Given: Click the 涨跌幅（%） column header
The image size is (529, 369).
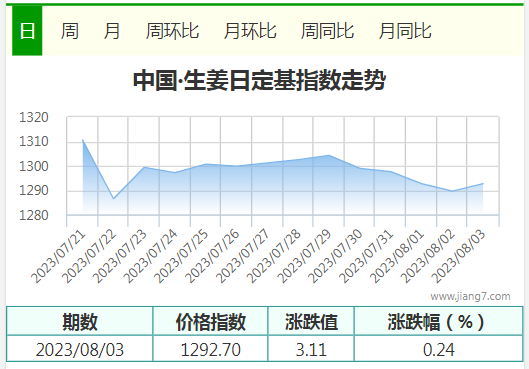Looking at the screenshot, I should pos(438,321).
